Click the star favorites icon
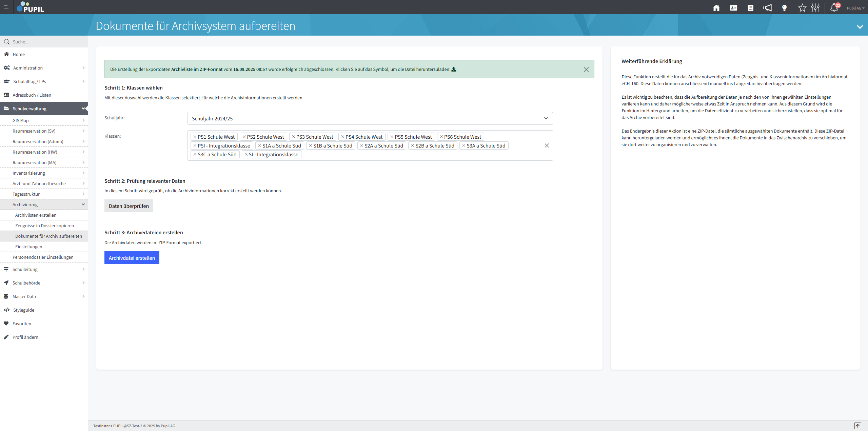The image size is (868, 431). (x=802, y=8)
